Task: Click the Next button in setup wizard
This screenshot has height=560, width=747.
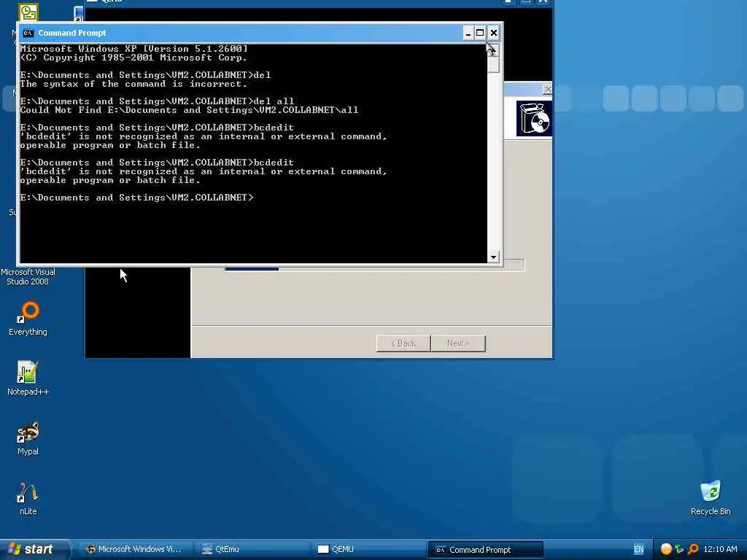Action: 458,343
